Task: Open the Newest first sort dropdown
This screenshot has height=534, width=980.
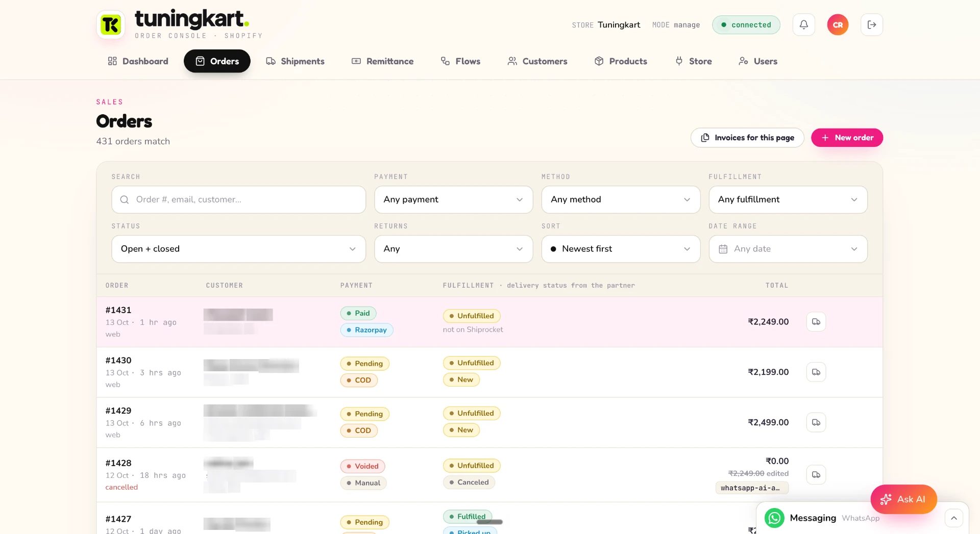Action: click(x=621, y=249)
